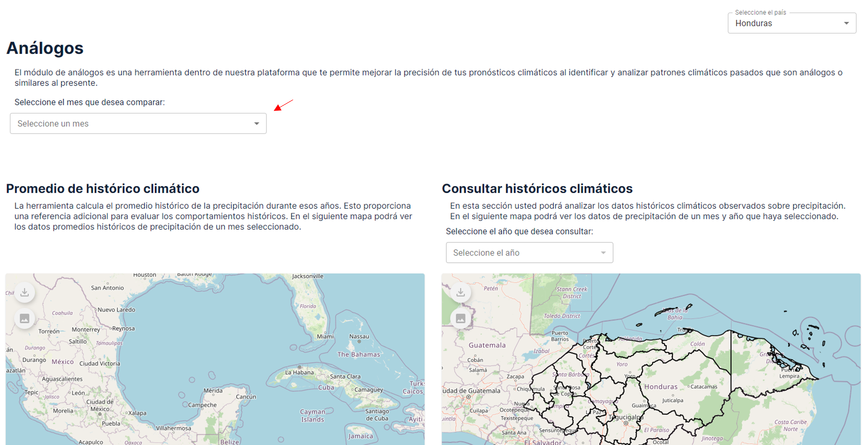Image resolution: width=868 pixels, height=445 pixels.
Task: Click 'Camagüey' on the left map
Action: 369,390
